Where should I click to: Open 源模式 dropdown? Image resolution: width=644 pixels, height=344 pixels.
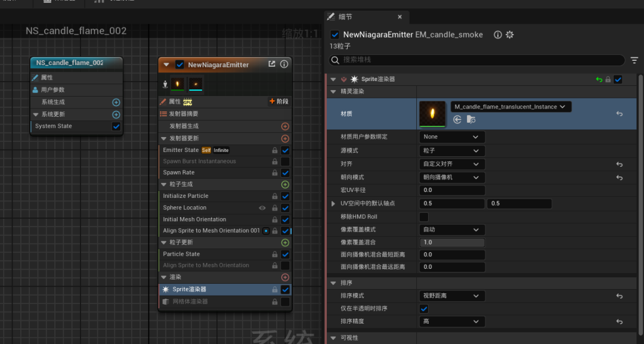[452, 151]
